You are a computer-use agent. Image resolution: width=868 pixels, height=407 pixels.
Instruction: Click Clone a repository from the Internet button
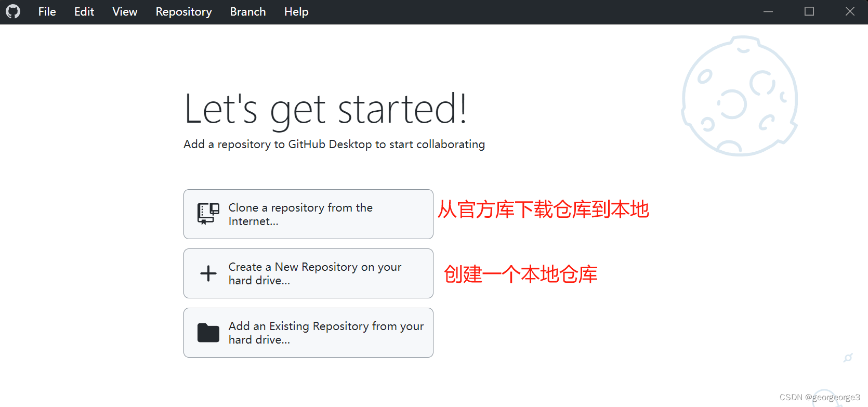click(308, 214)
